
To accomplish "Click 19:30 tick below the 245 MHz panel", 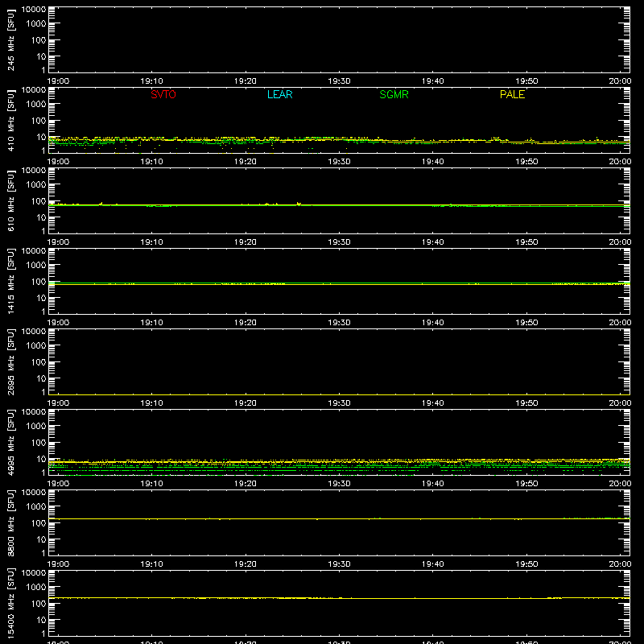I will coord(339,81).
